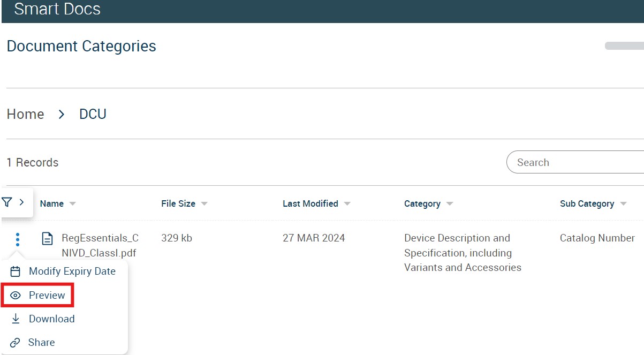Open the Last Modified column sort arrow
The height and width of the screenshot is (355, 644).
[347, 204]
